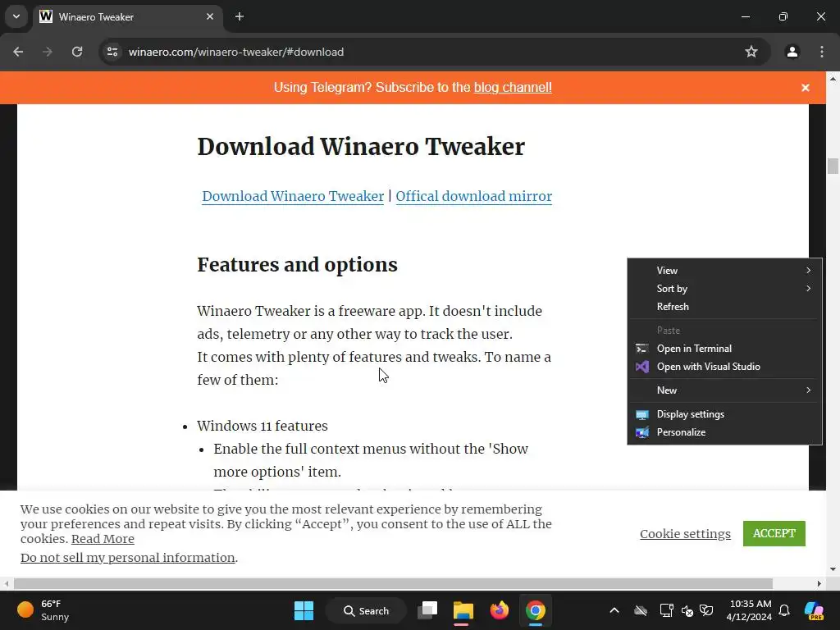Click the Windows 11 features bullet
Viewport: 840px width, 630px height.
262,426
